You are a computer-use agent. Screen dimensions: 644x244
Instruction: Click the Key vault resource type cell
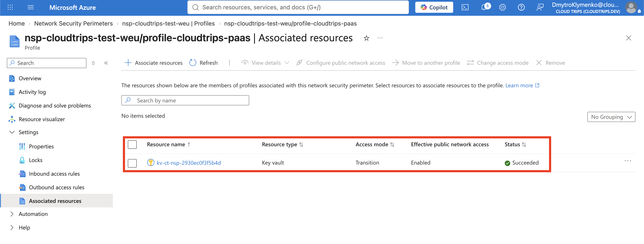(273, 163)
